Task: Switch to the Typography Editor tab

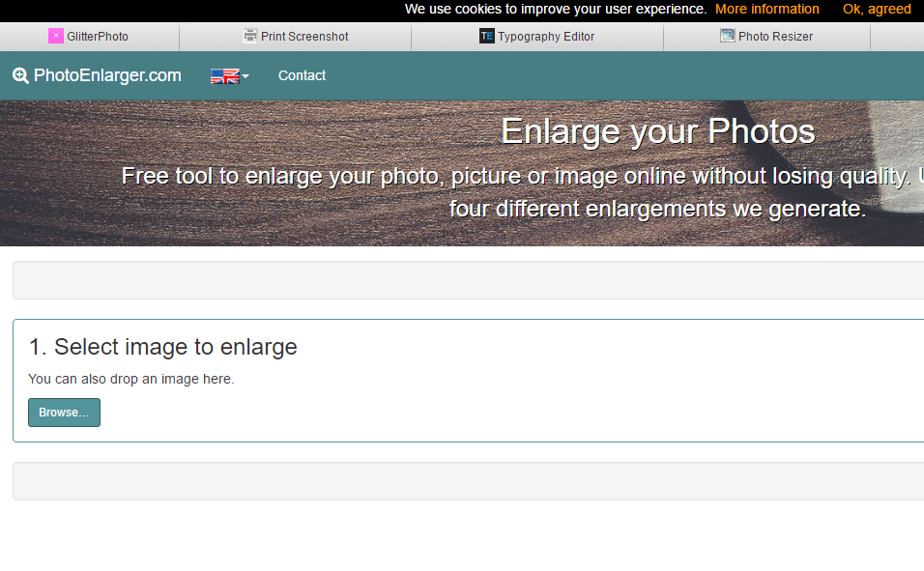Action: (x=537, y=37)
